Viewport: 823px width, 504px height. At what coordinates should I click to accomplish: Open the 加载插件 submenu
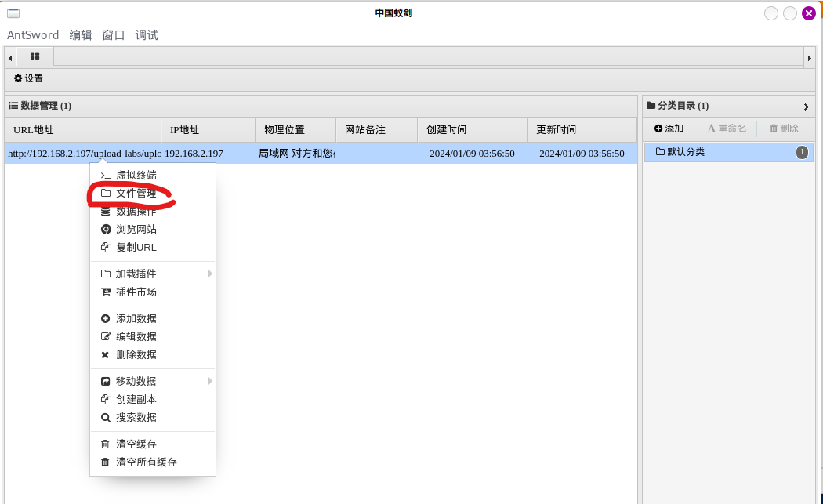(153, 274)
